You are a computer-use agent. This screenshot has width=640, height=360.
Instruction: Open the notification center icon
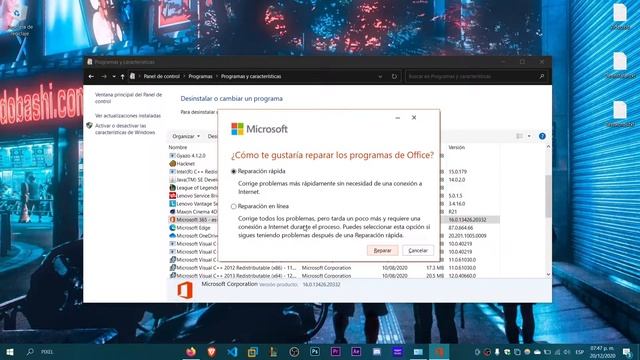pos(627,352)
